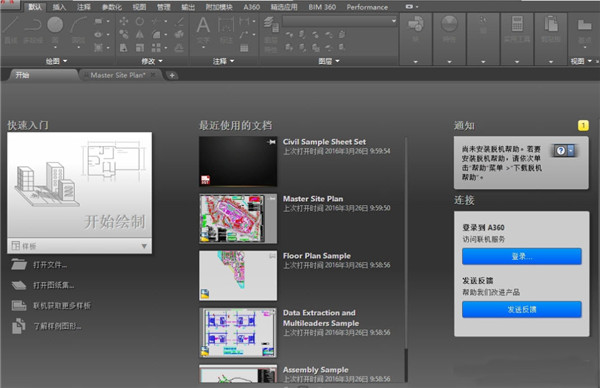The image size is (600, 388).
Task: Select the Polyline tool in the ribbon
Action: click(x=33, y=25)
